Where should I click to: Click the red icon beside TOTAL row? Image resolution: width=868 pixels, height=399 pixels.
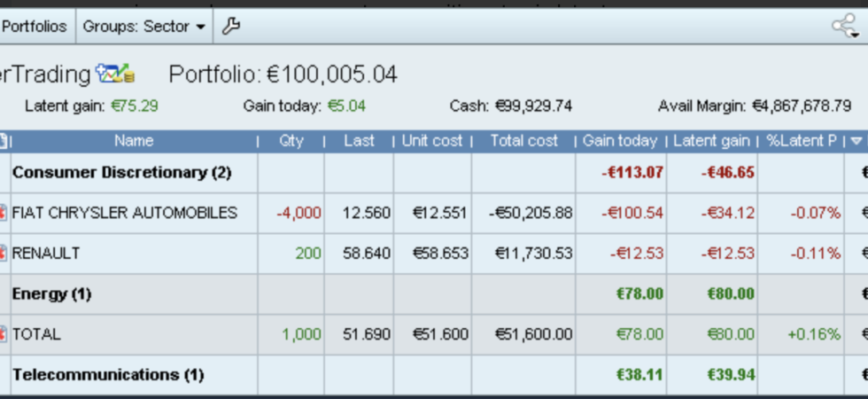tap(4, 334)
